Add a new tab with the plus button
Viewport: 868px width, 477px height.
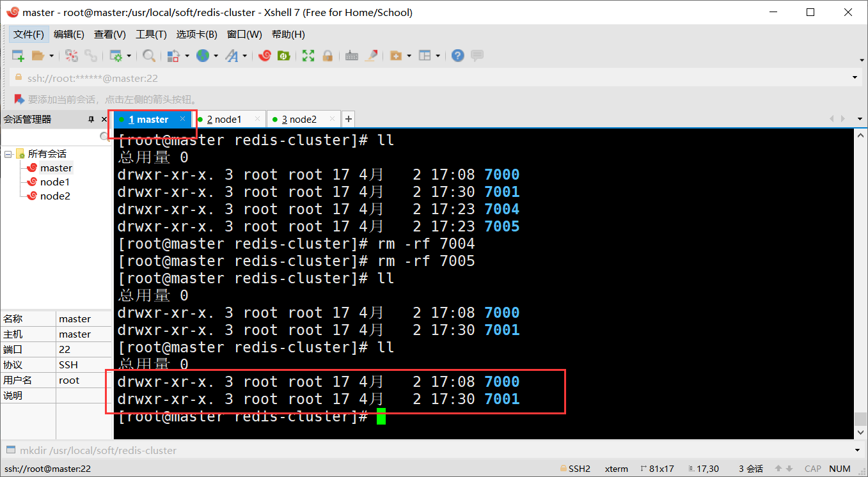click(x=349, y=119)
